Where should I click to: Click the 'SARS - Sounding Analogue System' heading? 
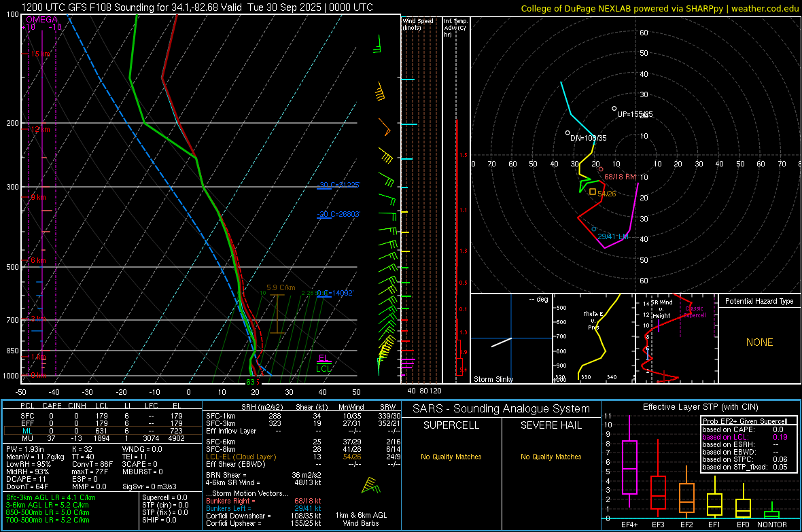(502, 409)
